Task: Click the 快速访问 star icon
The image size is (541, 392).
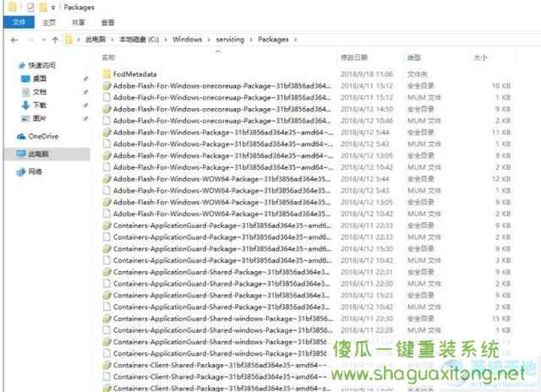Action: coord(21,65)
